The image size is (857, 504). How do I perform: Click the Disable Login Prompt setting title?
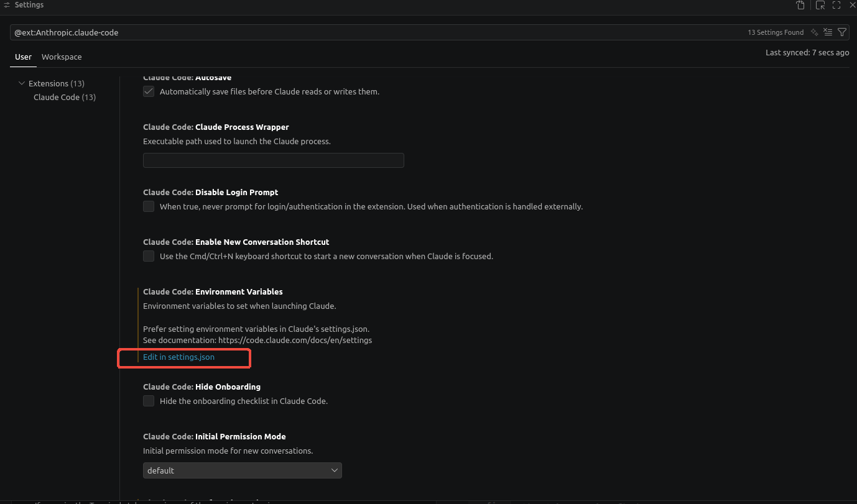click(x=210, y=192)
